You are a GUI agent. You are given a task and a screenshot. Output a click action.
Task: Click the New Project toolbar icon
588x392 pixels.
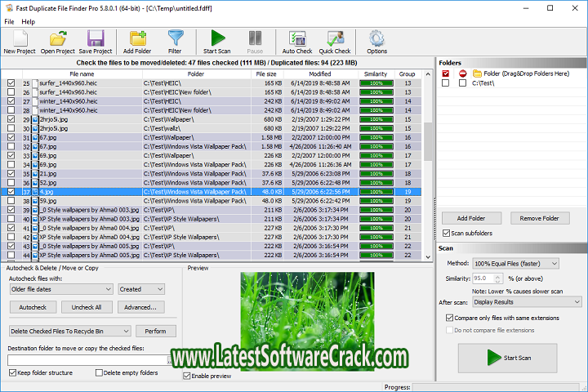click(20, 38)
